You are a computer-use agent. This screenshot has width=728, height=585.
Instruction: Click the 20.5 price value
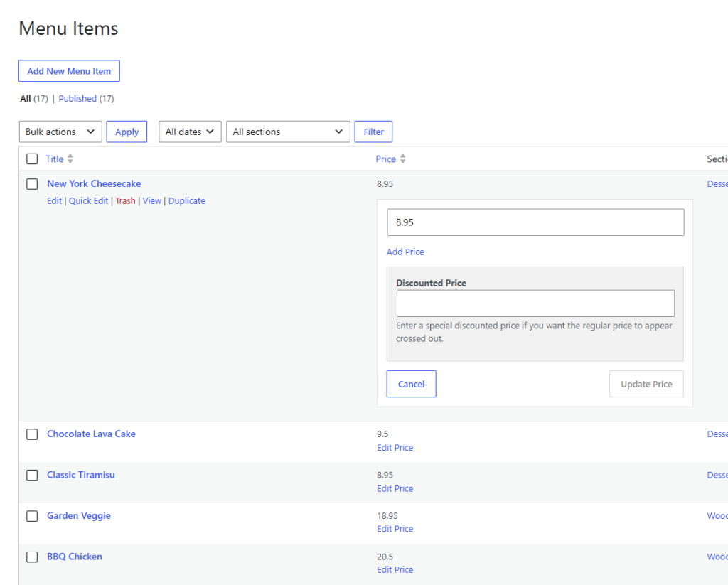point(385,557)
